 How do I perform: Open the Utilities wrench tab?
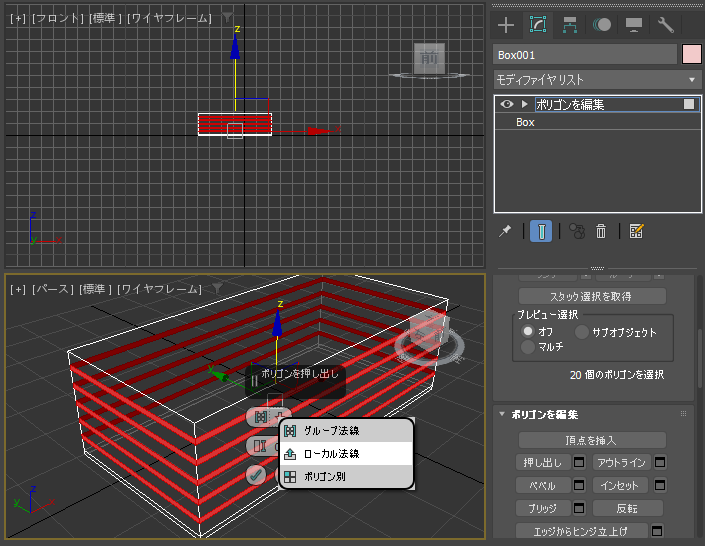(x=665, y=25)
